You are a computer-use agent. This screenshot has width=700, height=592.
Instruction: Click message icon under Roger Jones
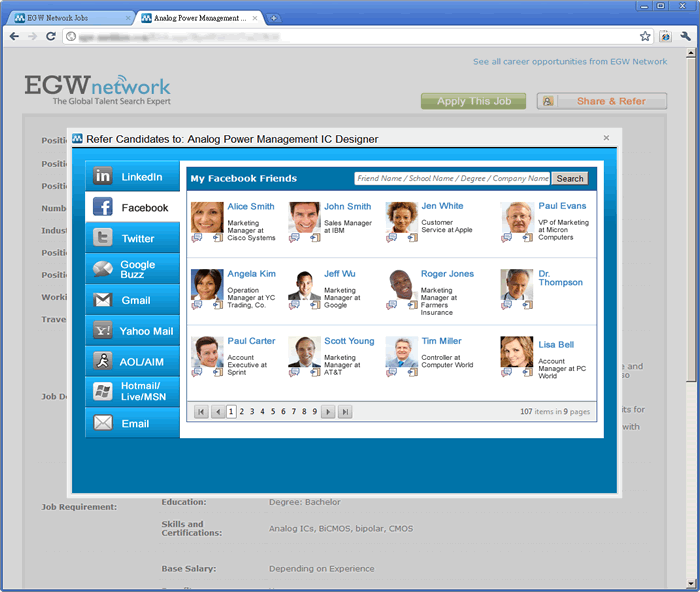pyautogui.click(x=391, y=305)
